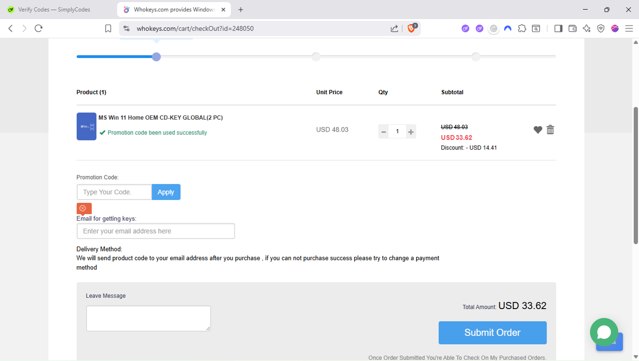The width and height of the screenshot is (639, 361).
Task: Click the grey circular extension icon
Action: point(494,29)
